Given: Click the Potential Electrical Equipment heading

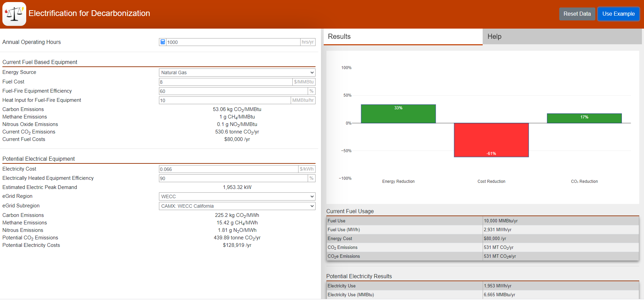Looking at the screenshot, I should point(38,159).
